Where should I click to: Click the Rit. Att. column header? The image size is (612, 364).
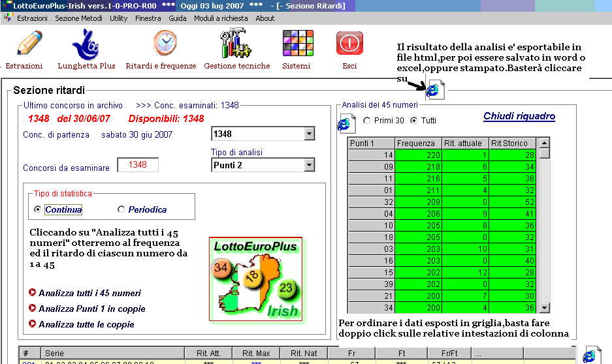pos(208,353)
